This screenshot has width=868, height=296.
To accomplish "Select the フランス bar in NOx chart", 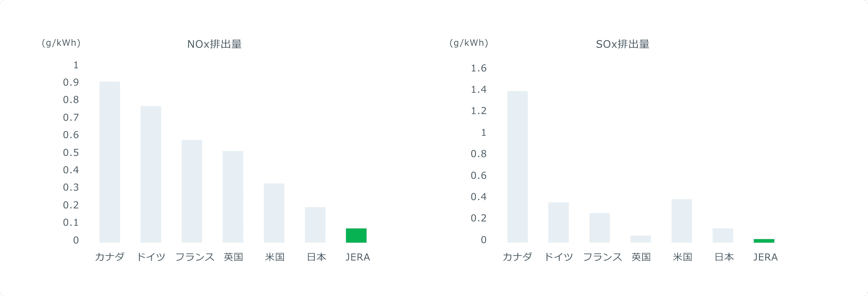I will [192, 191].
